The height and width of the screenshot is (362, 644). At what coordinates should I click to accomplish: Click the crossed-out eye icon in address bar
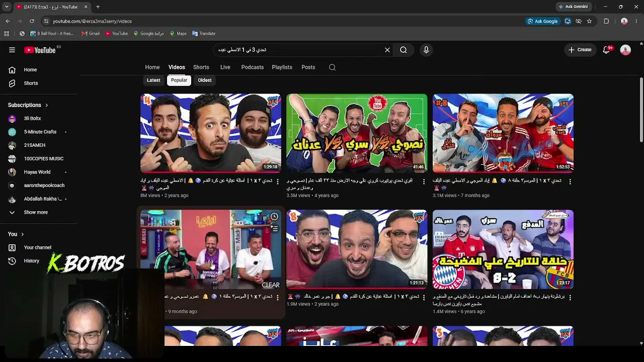[x=579, y=21]
